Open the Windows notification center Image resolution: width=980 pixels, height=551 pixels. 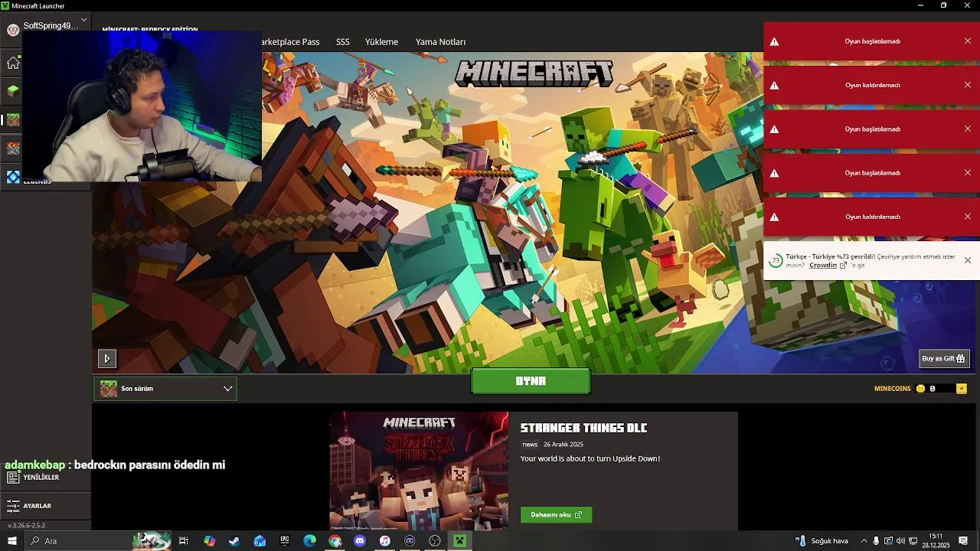963,541
